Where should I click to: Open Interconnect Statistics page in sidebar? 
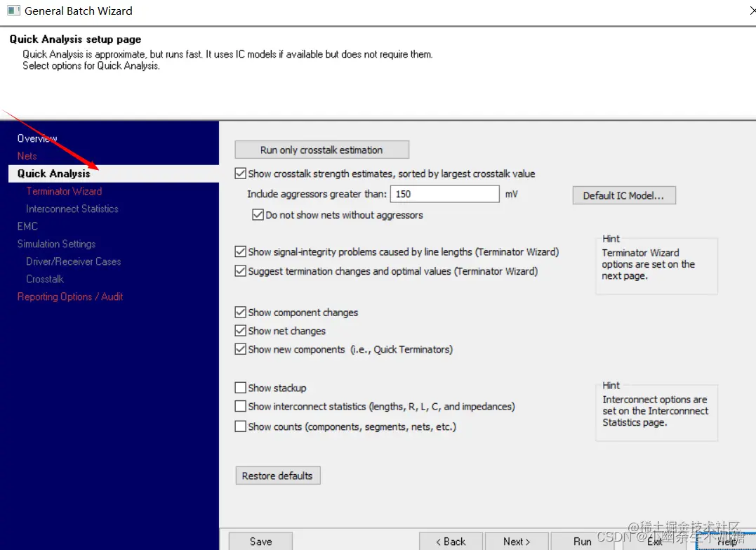click(72, 209)
